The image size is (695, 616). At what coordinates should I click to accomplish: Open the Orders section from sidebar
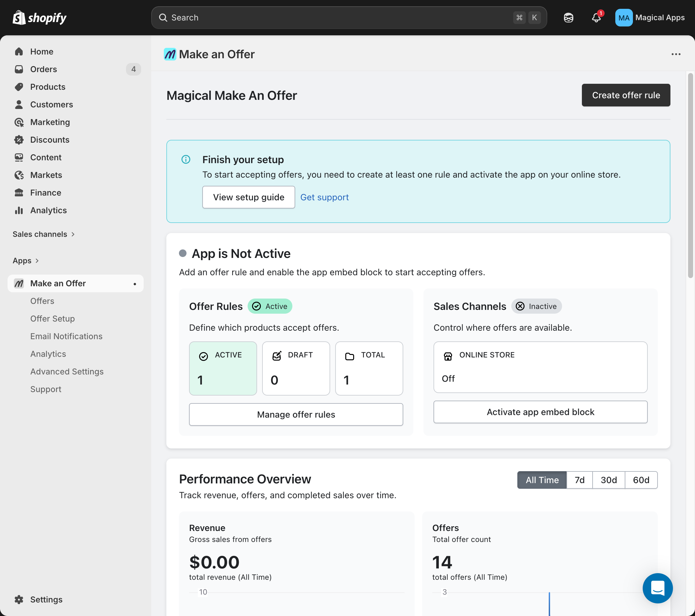pyautogui.click(x=43, y=69)
